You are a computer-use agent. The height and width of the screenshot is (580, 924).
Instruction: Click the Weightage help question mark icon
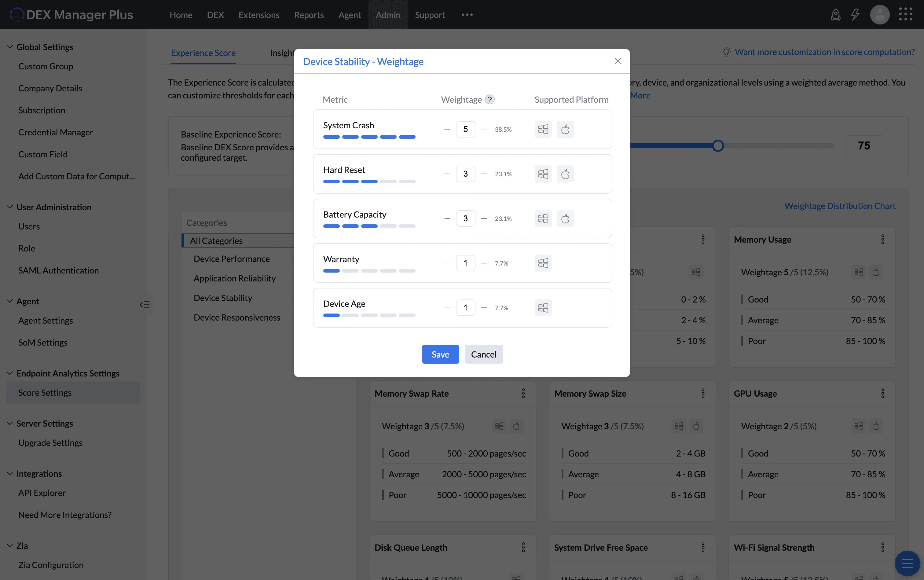click(x=490, y=99)
